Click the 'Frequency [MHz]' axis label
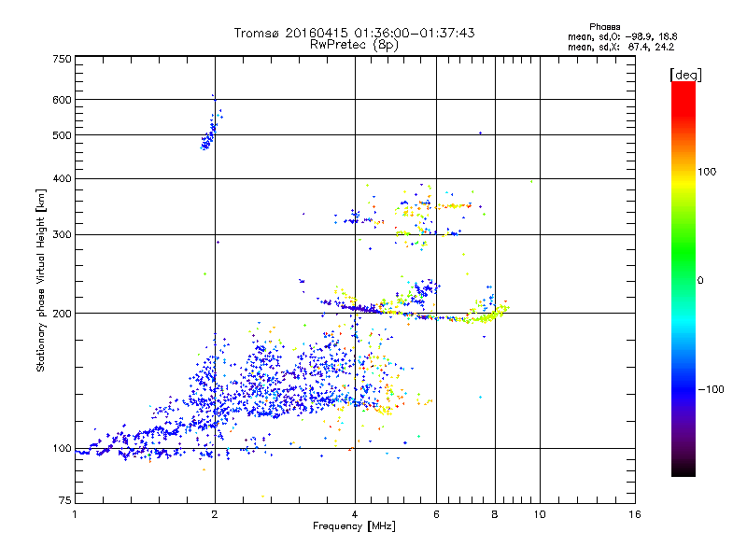Screen dimensions: 747x560 [x=354, y=526]
